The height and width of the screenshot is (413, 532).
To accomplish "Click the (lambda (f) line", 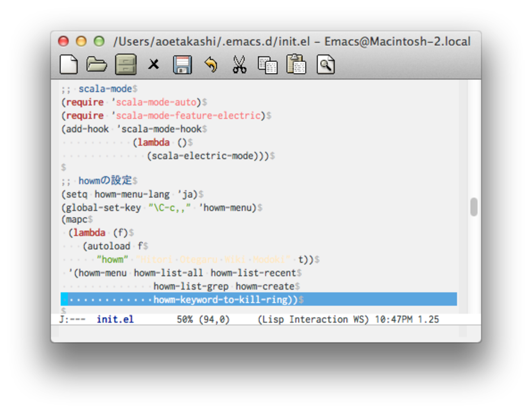I will click(101, 233).
